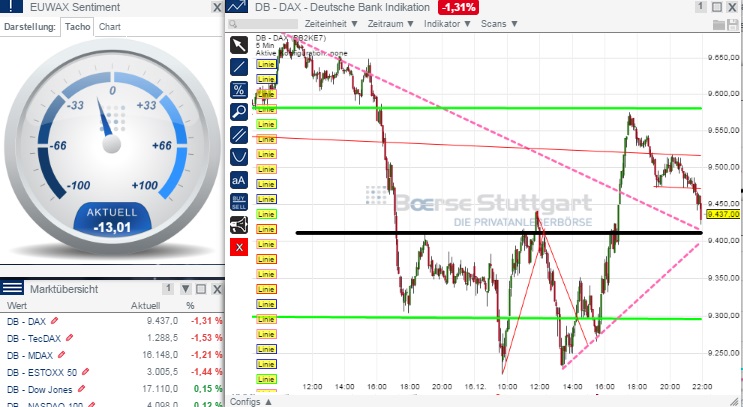The image size is (743, 407).
Task: Select the DB - ESTOXX 50 row
Action: click(112, 372)
